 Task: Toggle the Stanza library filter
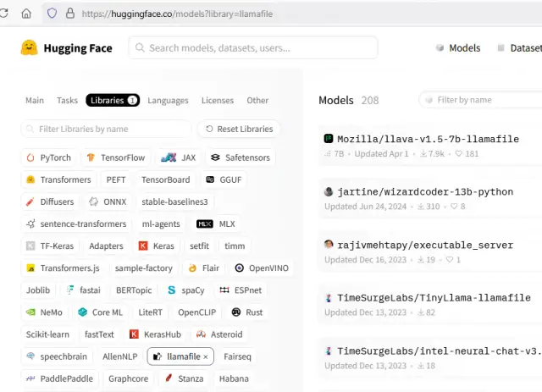[184, 378]
